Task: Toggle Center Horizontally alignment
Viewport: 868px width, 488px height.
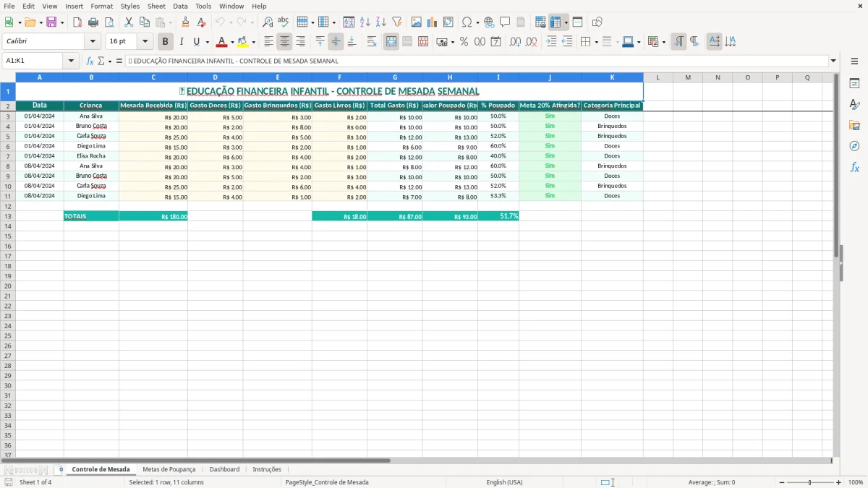Action: tap(285, 42)
